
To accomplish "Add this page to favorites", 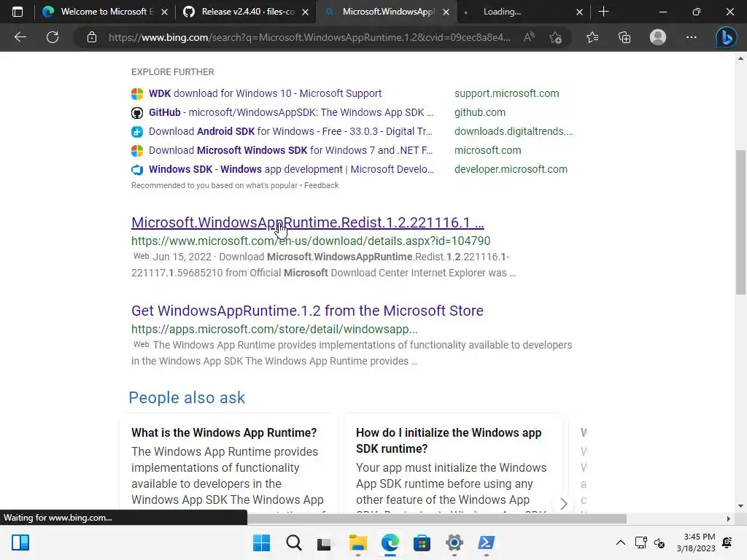I will pos(555,37).
